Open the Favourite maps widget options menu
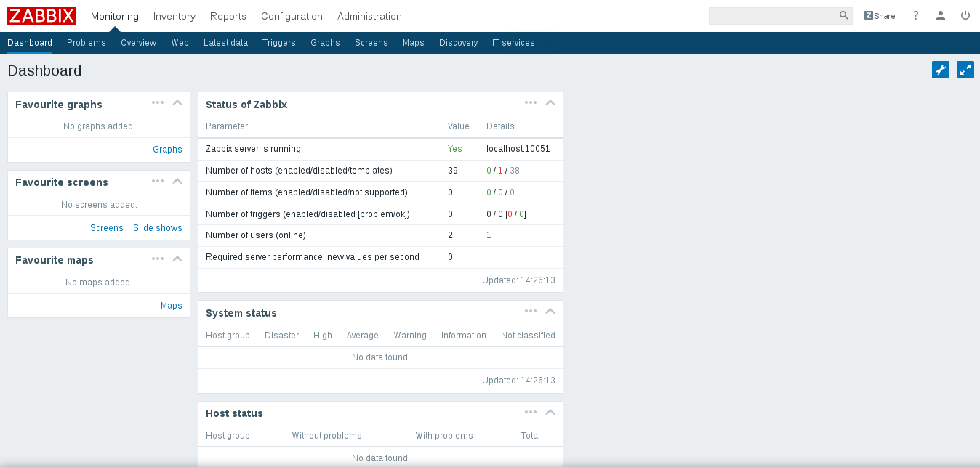Viewport: 980px width, 467px height. (x=158, y=258)
